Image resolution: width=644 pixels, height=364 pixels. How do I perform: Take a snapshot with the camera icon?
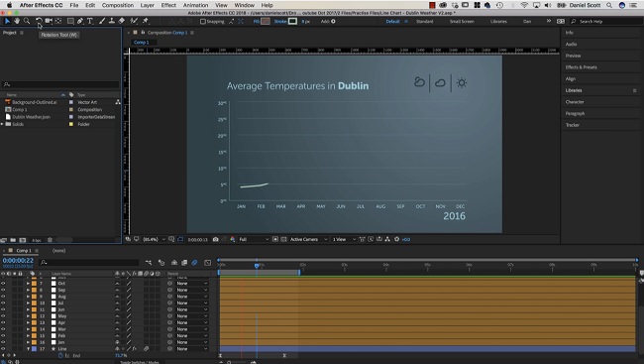[215, 239]
